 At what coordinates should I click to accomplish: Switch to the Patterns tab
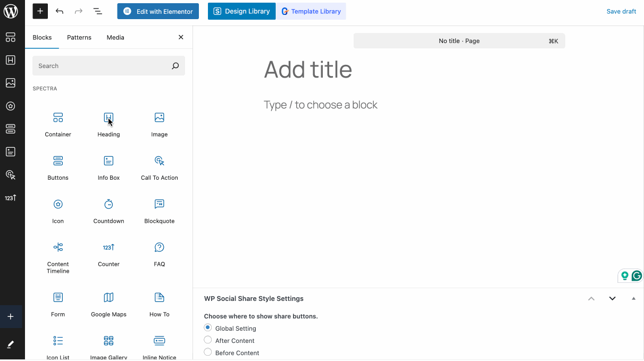[x=79, y=37]
